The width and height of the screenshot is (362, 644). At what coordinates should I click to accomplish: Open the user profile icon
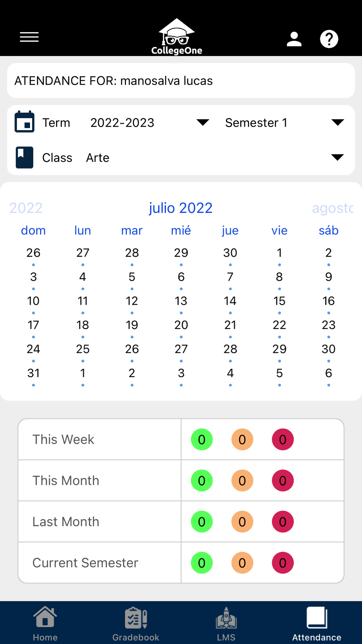(x=294, y=39)
